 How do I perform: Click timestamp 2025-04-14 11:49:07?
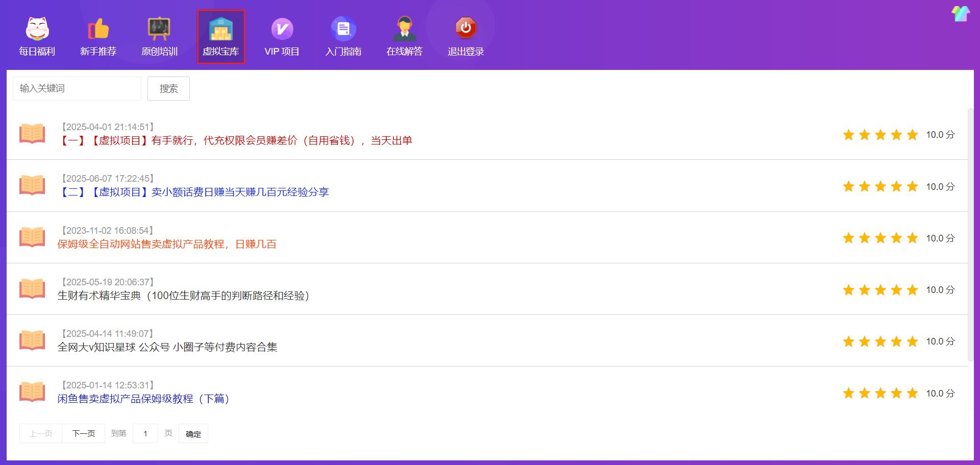pyautogui.click(x=108, y=334)
